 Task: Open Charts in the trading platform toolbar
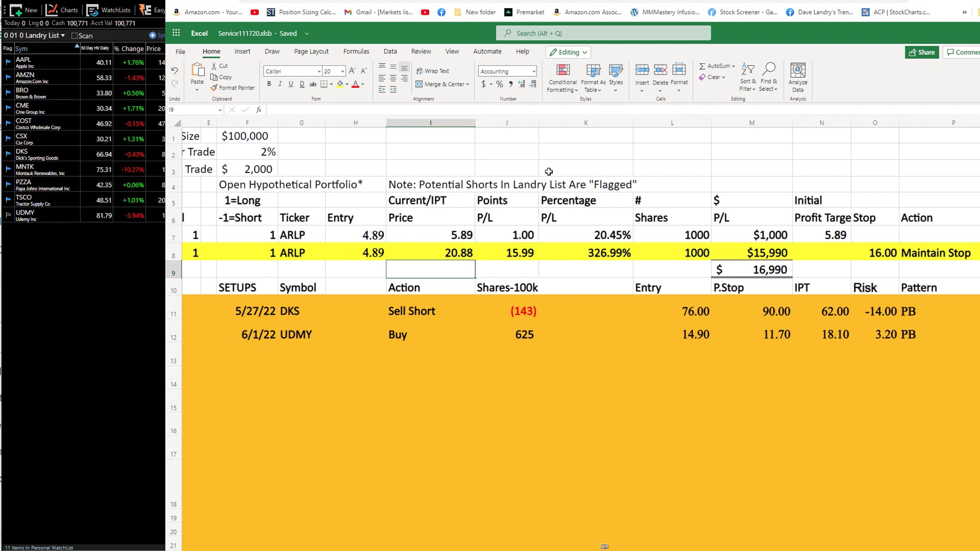point(62,10)
